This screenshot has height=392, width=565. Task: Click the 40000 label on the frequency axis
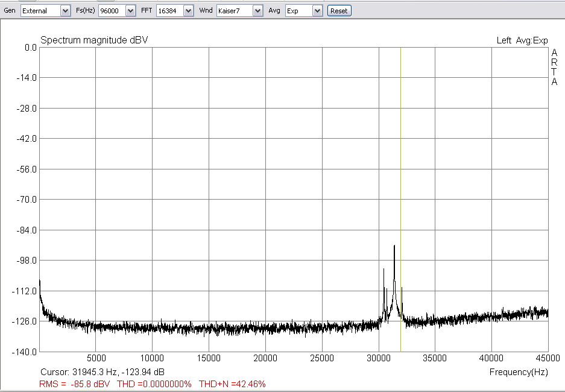491,358
